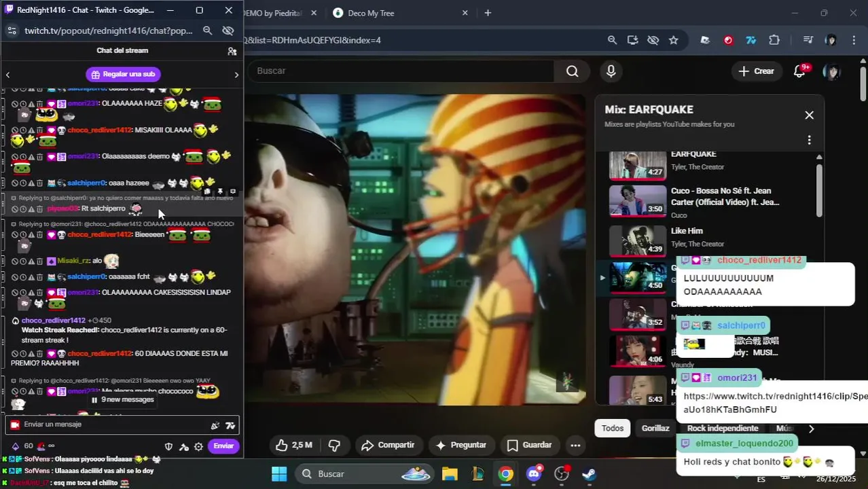Image resolution: width=868 pixels, height=489 pixels.
Task: Open the 7TV emote menu in chat input
Action: (230, 425)
